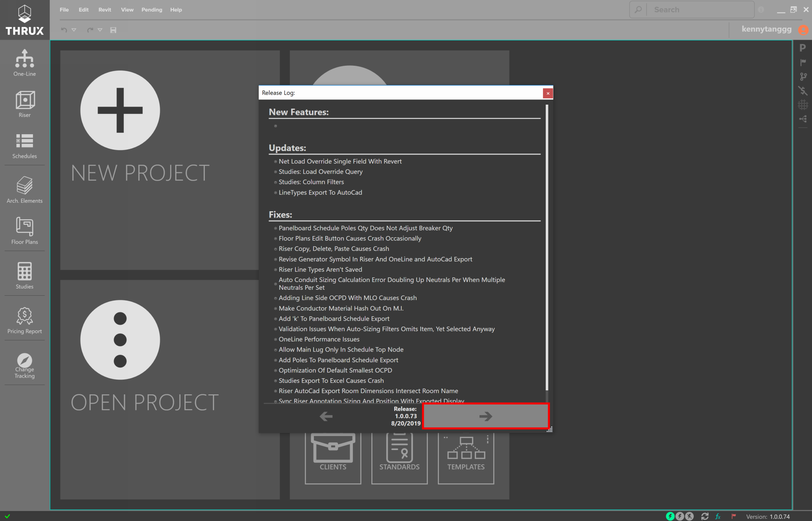Image resolution: width=812 pixels, height=521 pixels.
Task: Click the branch icon in right panel
Action: 803,77
